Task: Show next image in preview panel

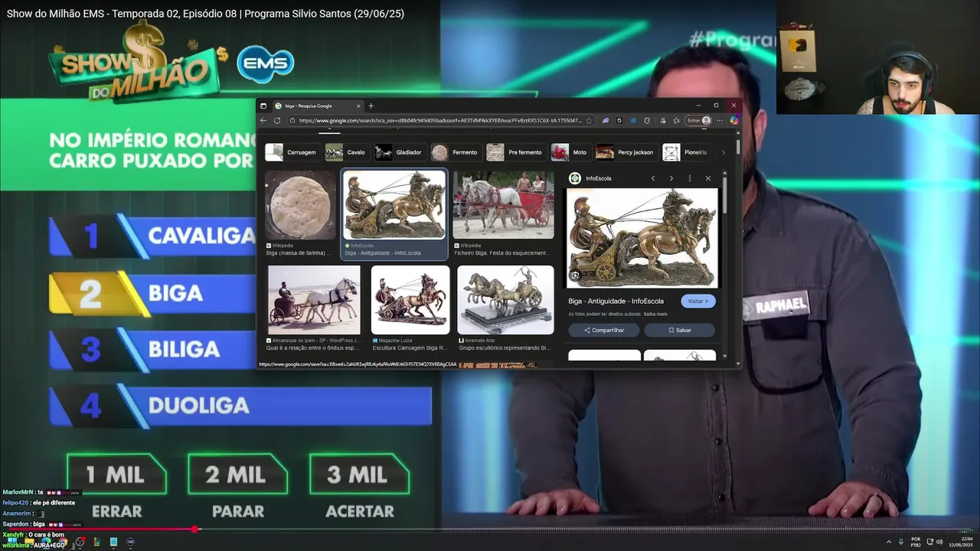Action: pos(671,178)
